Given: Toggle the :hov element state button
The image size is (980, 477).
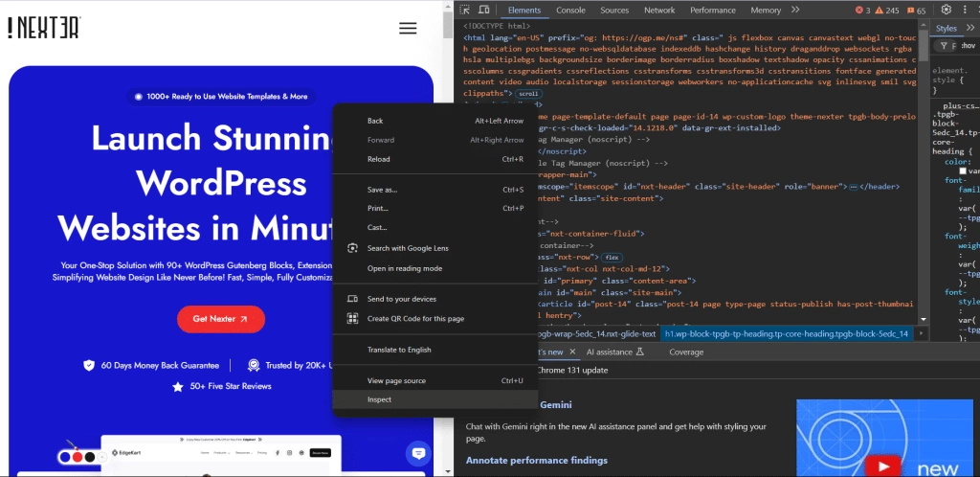Looking at the screenshot, I should click(967, 45).
